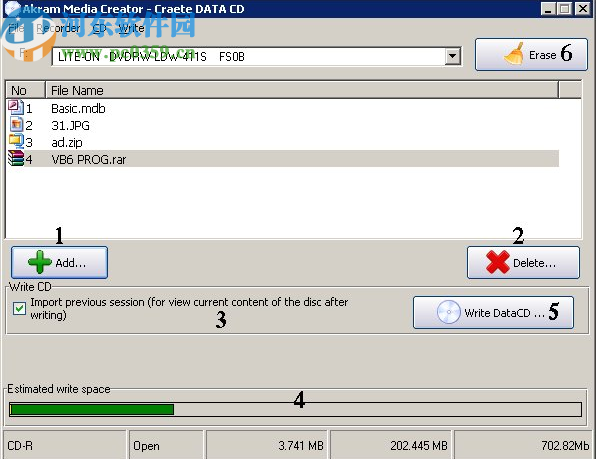The image size is (597, 459).
Task: Click the broom Erase icon
Action: click(x=514, y=54)
